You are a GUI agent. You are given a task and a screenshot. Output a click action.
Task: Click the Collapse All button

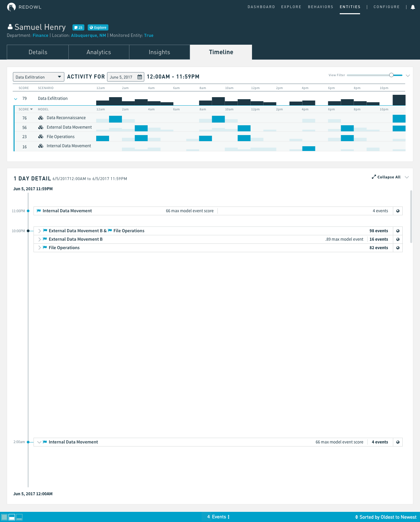pos(386,177)
